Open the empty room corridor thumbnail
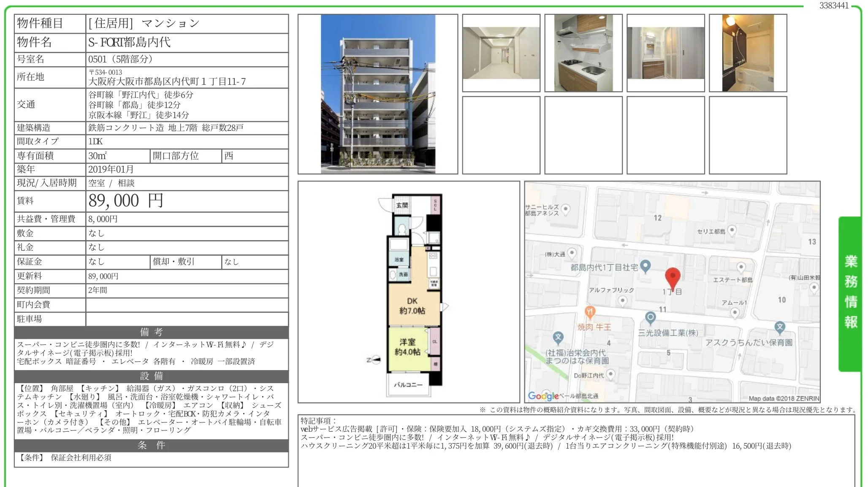This screenshot has height=487, width=868. pos(501,53)
